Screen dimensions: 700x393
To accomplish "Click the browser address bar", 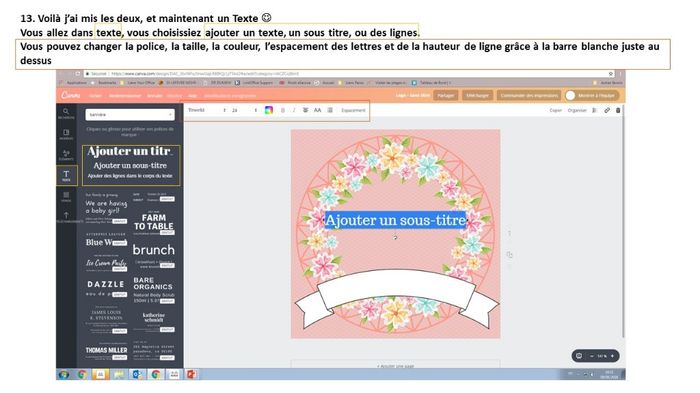I will [x=346, y=74].
